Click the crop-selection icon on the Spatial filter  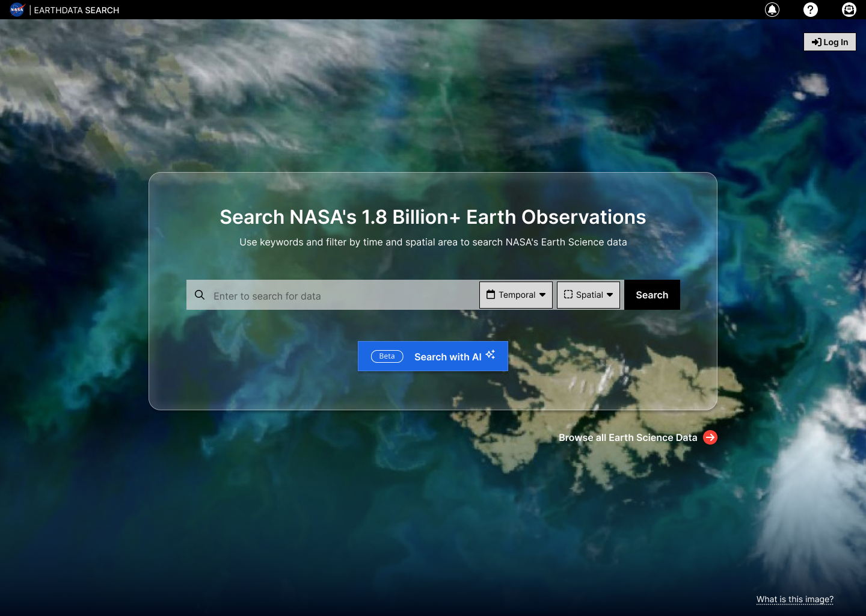click(x=569, y=295)
